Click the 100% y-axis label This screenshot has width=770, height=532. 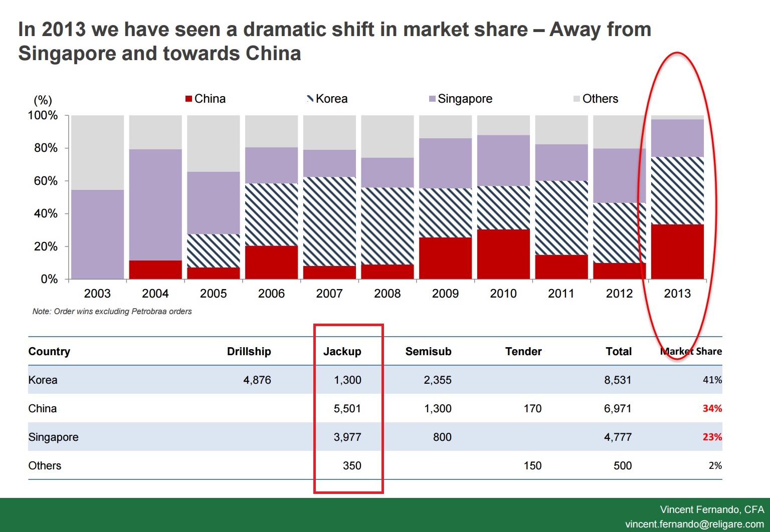tap(43, 115)
